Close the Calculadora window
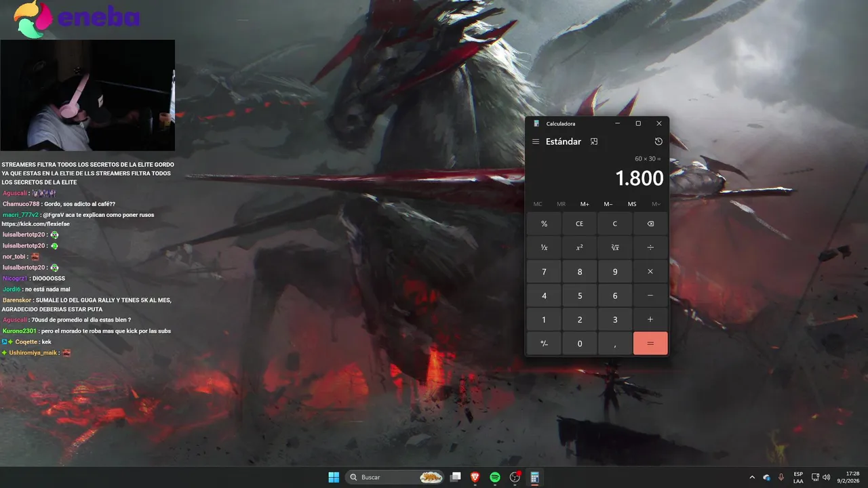The width and height of the screenshot is (868, 488). 658,123
